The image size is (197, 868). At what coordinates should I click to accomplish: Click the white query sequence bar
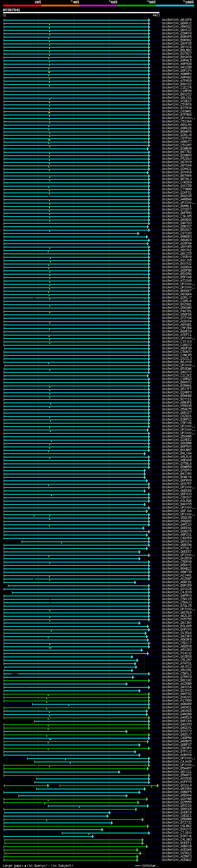click(x=81, y=12)
